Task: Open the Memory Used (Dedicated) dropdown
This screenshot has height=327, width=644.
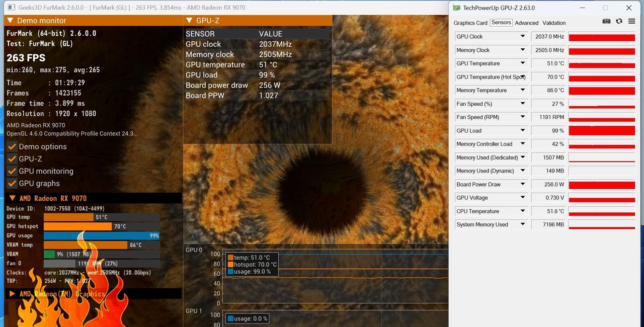Action: point(523,157)
